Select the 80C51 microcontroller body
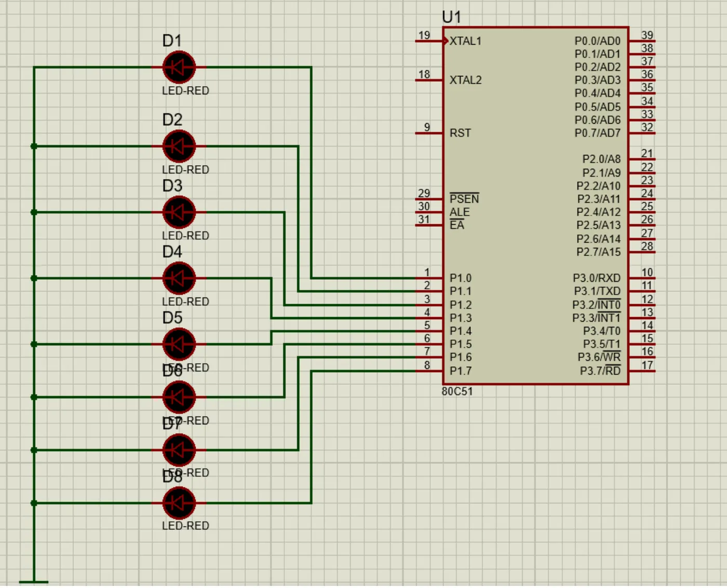Image resolution: width=727 pixels, height=588 pixels. 536,206
